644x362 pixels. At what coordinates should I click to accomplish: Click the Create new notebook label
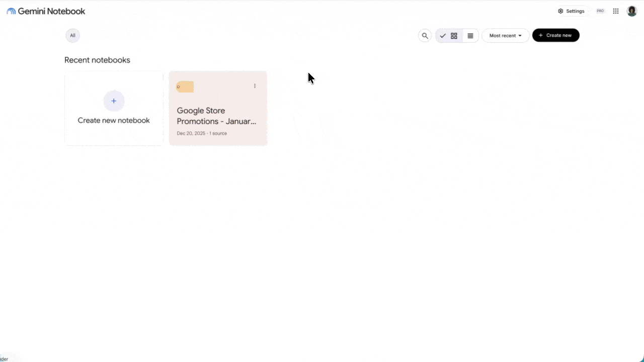point(114,121)
